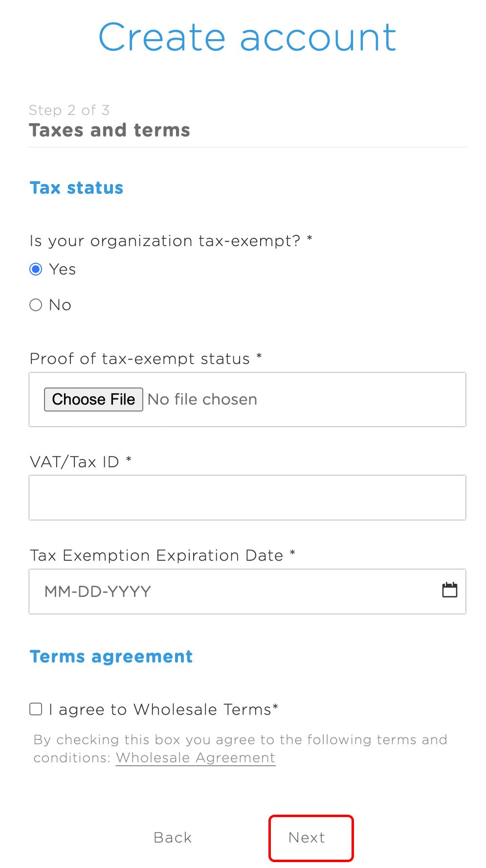Viewport: 486px width, 868px height.
Task: Click the 'Step 2 of 3' indicator
Action: coord(69,110)
